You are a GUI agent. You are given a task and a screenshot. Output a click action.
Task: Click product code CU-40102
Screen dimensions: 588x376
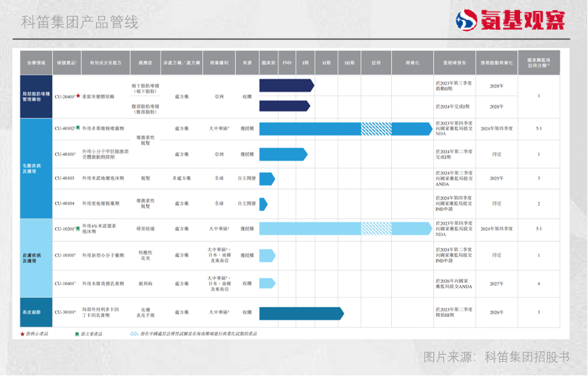tap(65, 128)
